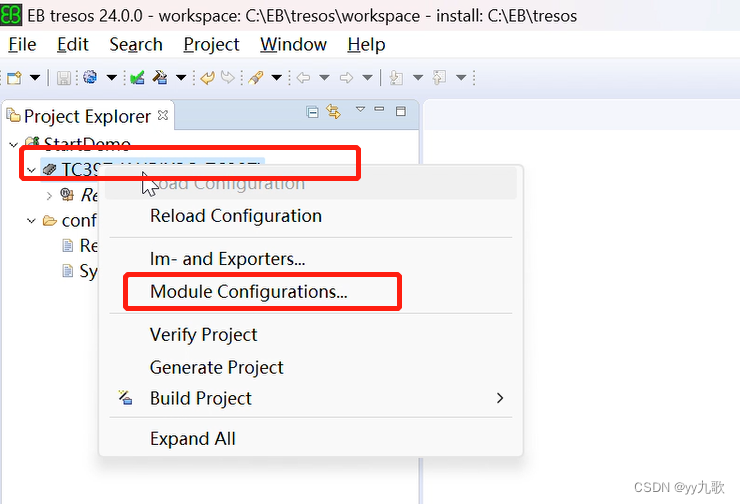
Task: Minimize the Project Explorer panel
Action: click(x=379, y=109)
